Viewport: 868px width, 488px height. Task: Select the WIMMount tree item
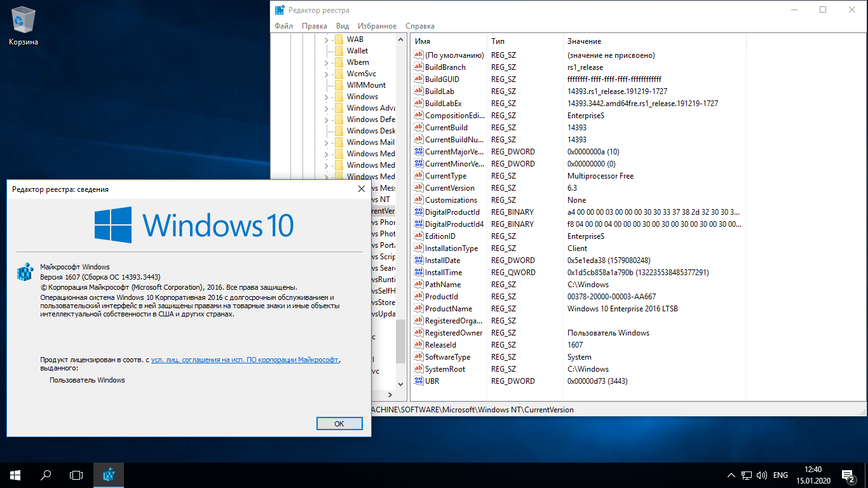click(366, 85)
